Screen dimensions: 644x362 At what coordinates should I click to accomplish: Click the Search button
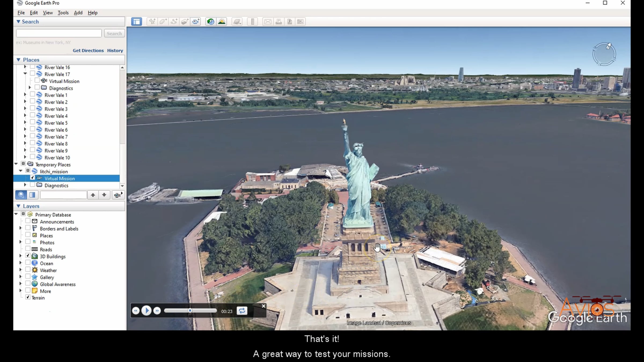click(x=114, y=34)
